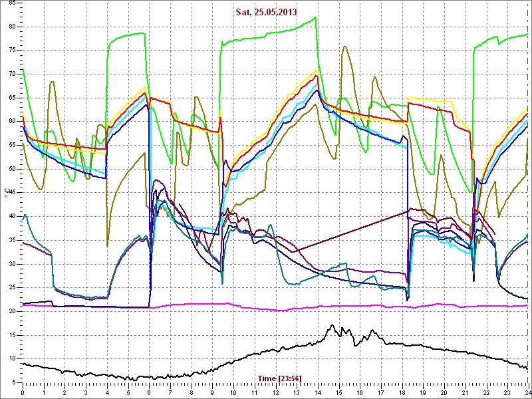Screen dimensions: 532x399
Task: Click hour 21 on the time axis
Action: (x=464, y=392)
